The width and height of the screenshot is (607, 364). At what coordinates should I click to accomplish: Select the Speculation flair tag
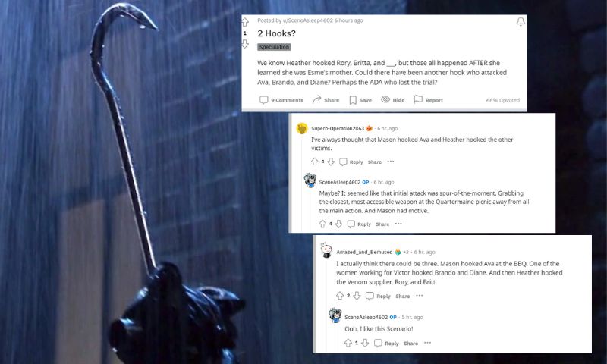click(274, 47)
